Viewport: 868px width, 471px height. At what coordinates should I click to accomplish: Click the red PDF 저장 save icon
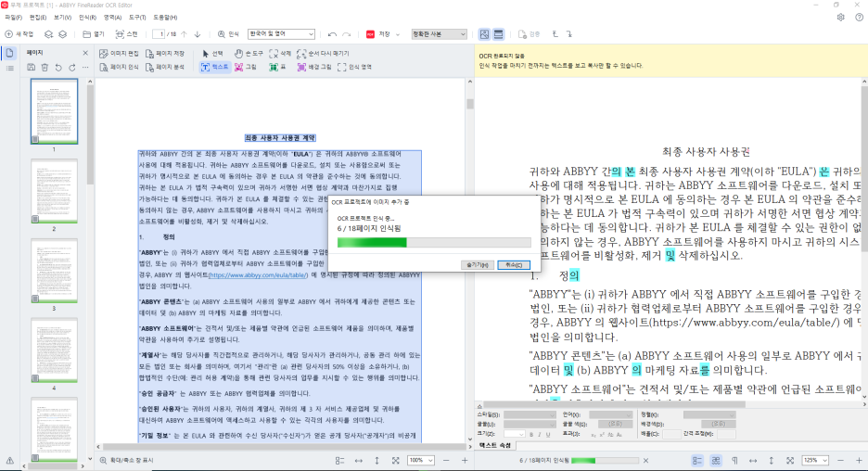370,34
